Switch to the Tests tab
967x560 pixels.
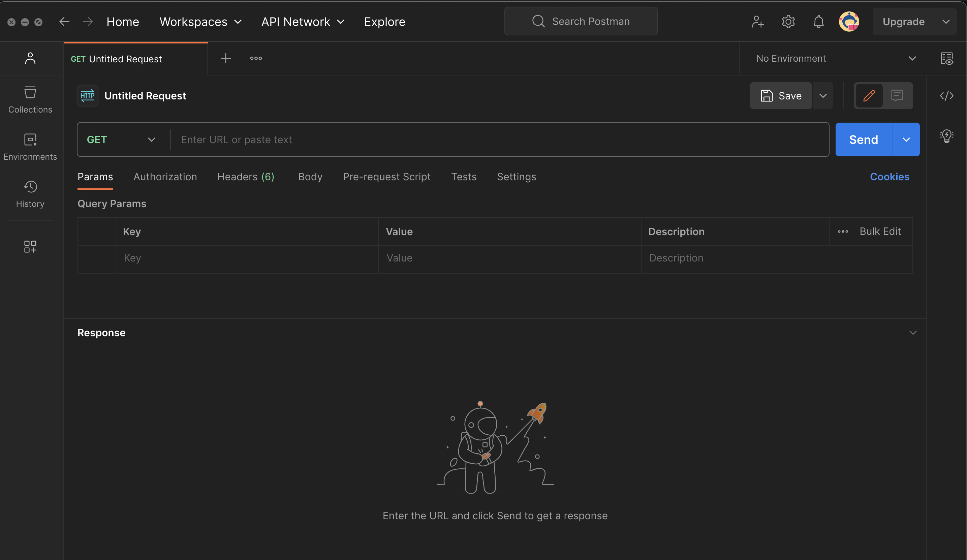click(x=464, y=177)
